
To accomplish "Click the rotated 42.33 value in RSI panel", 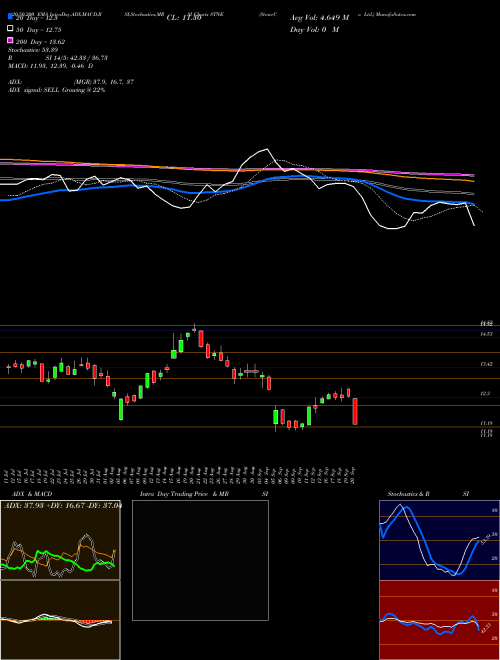I will (x=485, y=630).
